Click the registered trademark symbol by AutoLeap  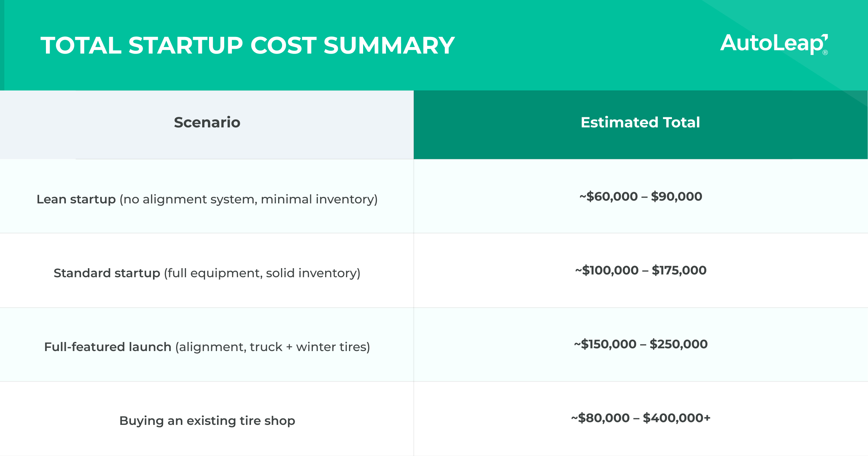point(825,52)
